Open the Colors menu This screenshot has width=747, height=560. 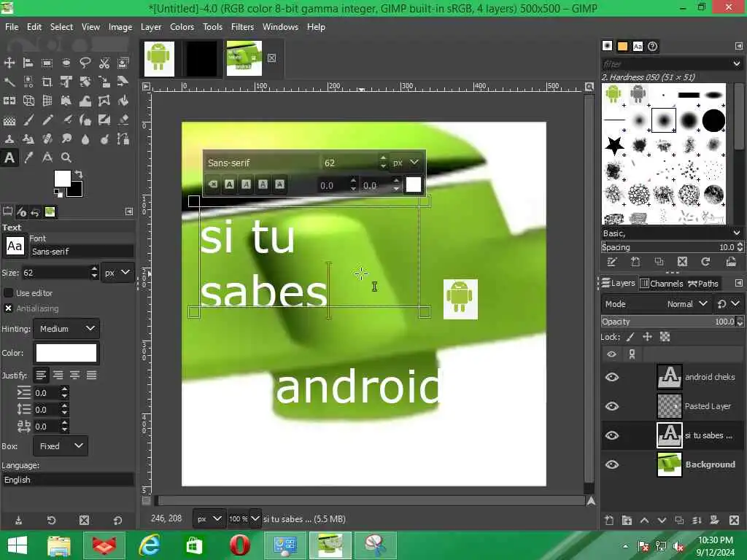182,27
